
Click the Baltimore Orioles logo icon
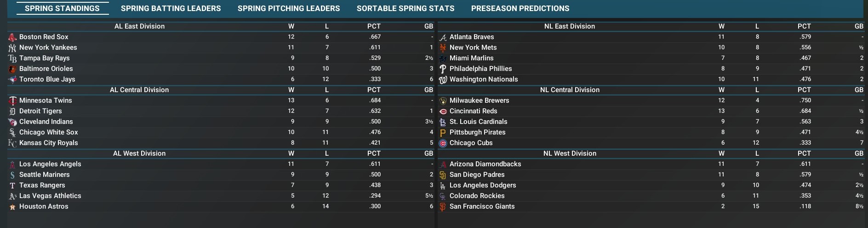click(x=12, y=69)
